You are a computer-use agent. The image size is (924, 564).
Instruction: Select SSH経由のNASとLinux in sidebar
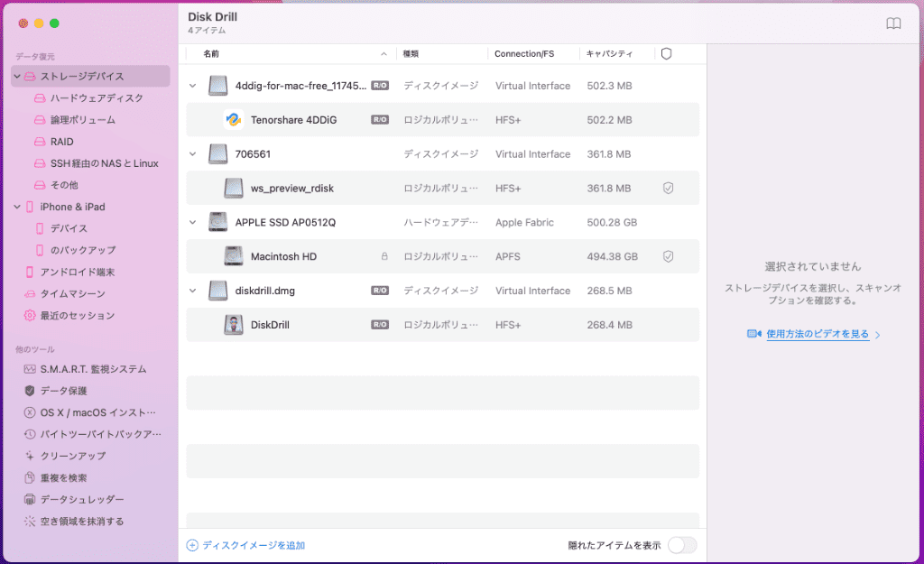click(x=105, y=163)
